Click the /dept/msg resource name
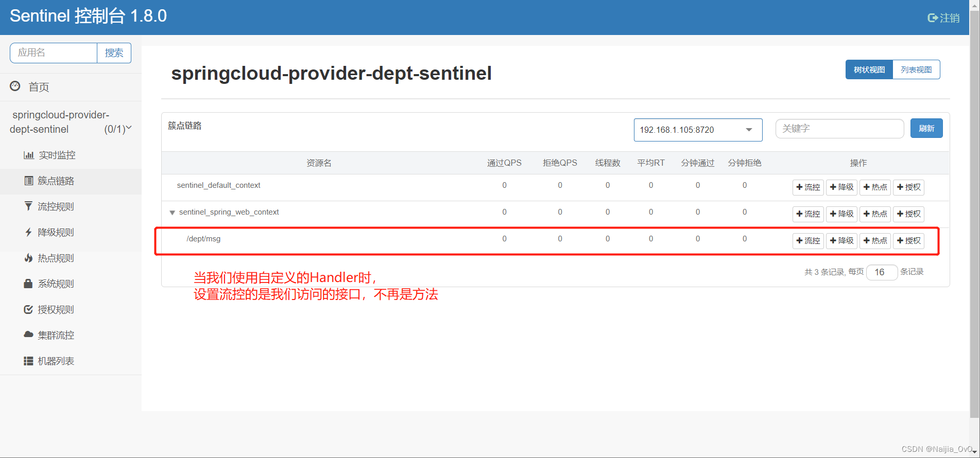Image resolution: width=980 pixels, height=458 pixels. tap(203, 239)
